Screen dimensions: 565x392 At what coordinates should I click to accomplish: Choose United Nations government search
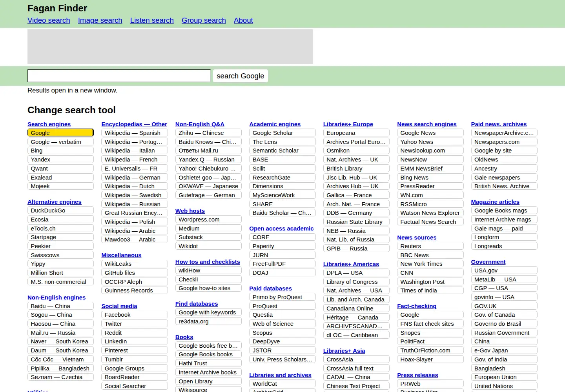click(504, 386)
